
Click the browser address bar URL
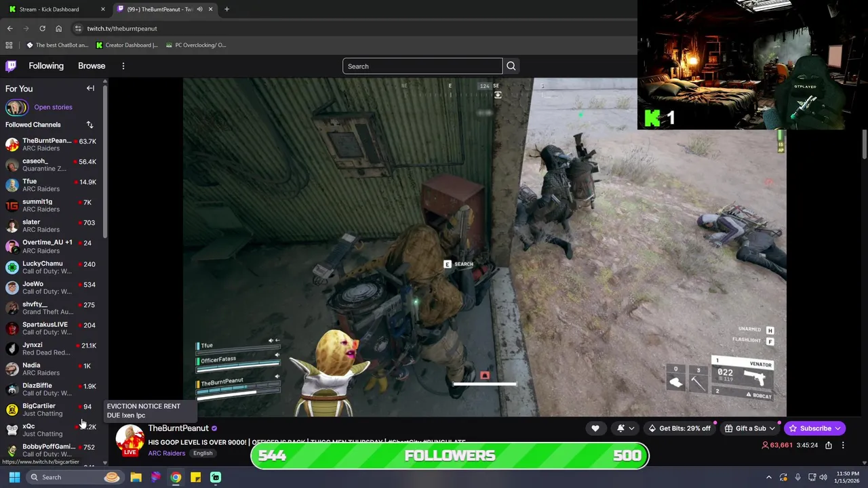[x=122, y=28]
